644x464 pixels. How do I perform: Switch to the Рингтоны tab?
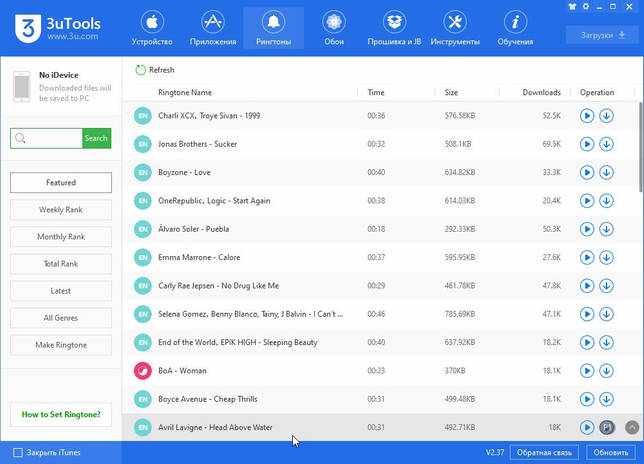(274, 28)
